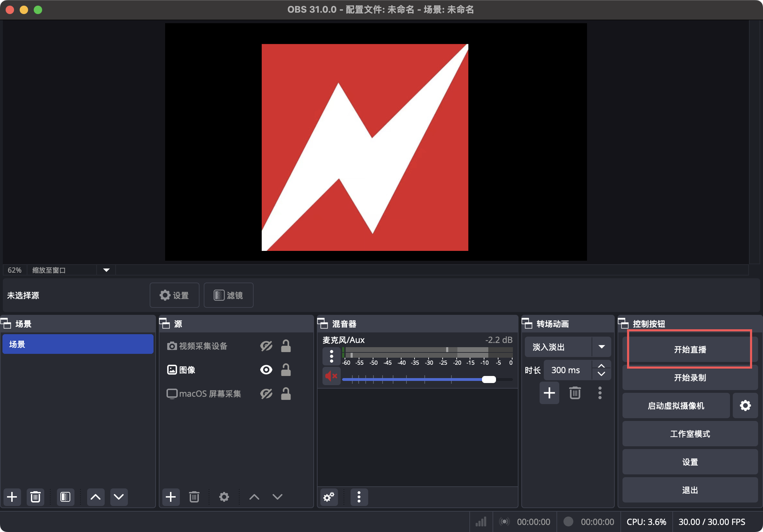Click 退出 to quit OBS
763x532 pixels.
[x=690, y=490]
